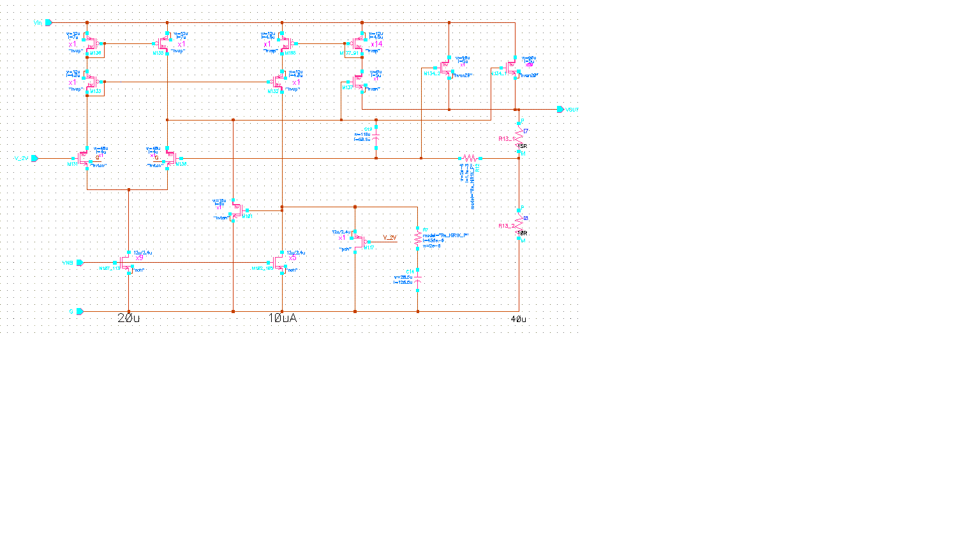This screenshot has height=551, width=980.
Task: Select the x14 multiplier PMOS transistor
Action: (359, 44)
